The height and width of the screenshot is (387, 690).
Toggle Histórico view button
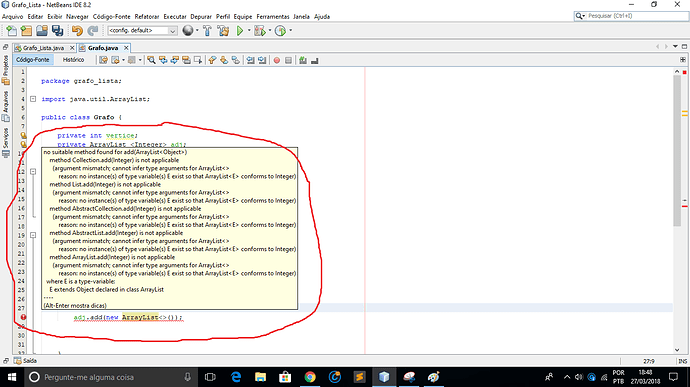(73, 60)
